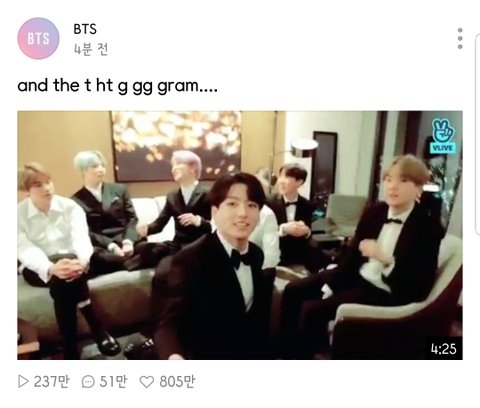Select the 'and the t ht g gg gram....' caption
The image size is (480, 408).
(117, 86)
